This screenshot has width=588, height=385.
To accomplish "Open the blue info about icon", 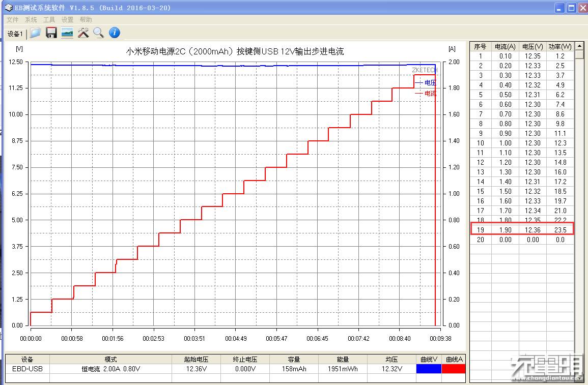I will tap(115, 33).
